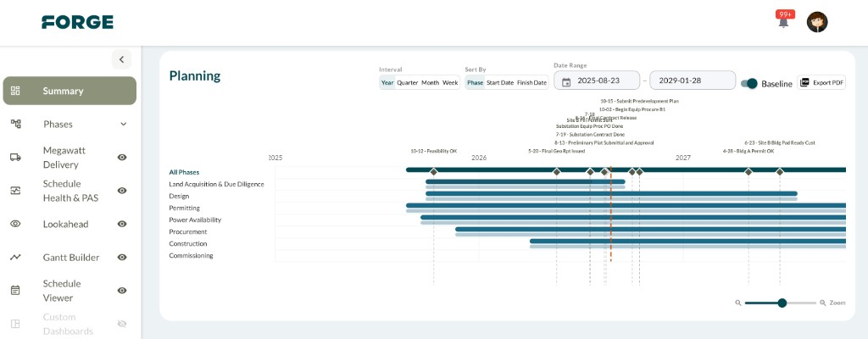The height and width of the screenshot is (339, 868).
Task: Click the 7-19 Substation Contract Done label
Action: pyautogui.click(x=590, y=135)
